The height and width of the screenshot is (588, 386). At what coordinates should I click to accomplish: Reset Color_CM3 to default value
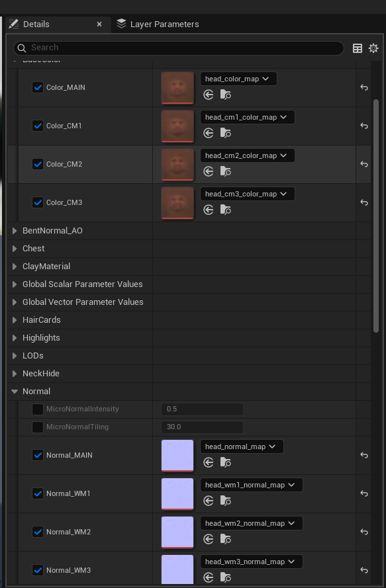[x=364, y=202]
